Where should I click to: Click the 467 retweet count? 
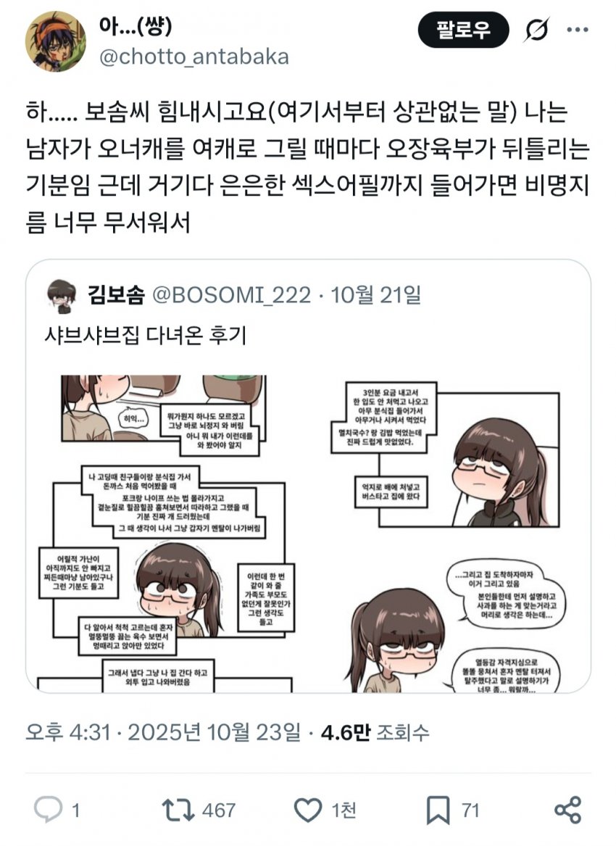[x=218, y=810]
